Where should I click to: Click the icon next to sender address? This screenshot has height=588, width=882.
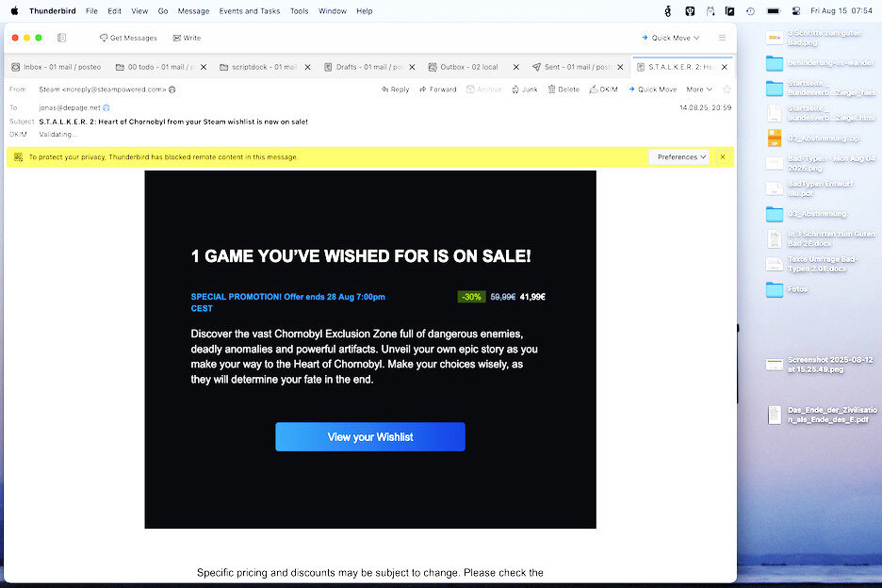point(172,90)
